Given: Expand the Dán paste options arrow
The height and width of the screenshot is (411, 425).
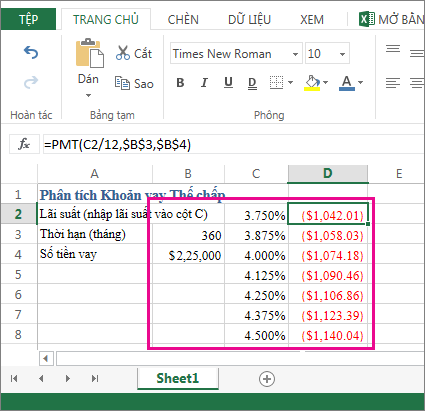Looking at the screenshot, I should coord(88,95).
